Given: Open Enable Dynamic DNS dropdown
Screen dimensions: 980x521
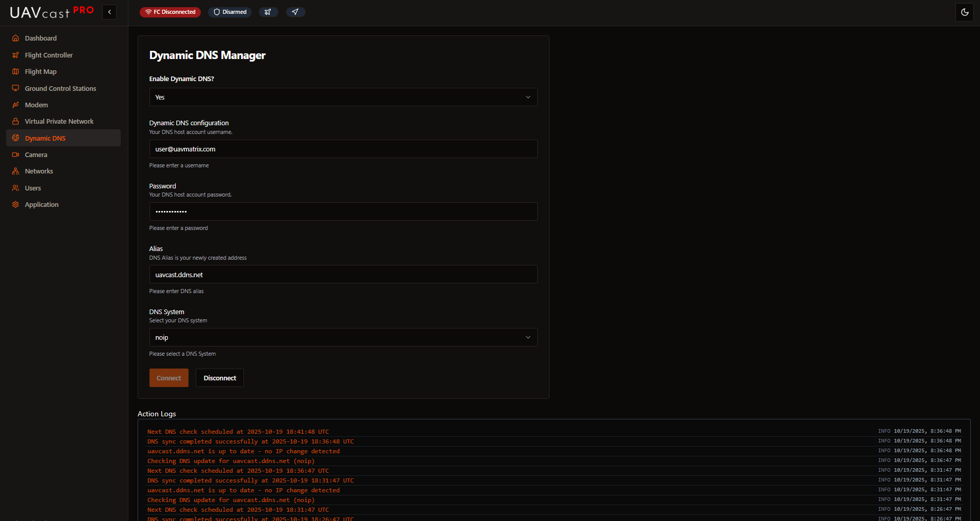Looking at the screenshot, I should [343, 97].
